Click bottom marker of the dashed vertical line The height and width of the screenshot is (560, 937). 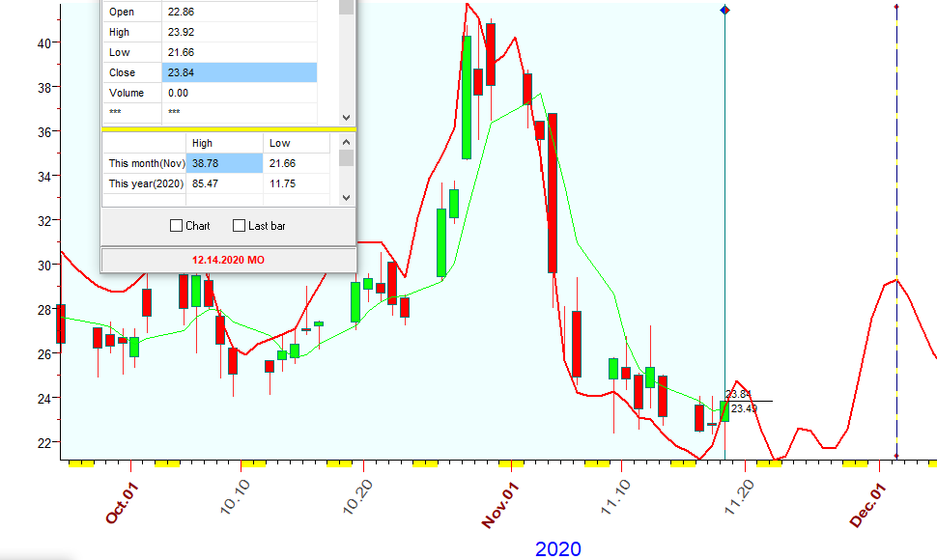coord(896,456)
